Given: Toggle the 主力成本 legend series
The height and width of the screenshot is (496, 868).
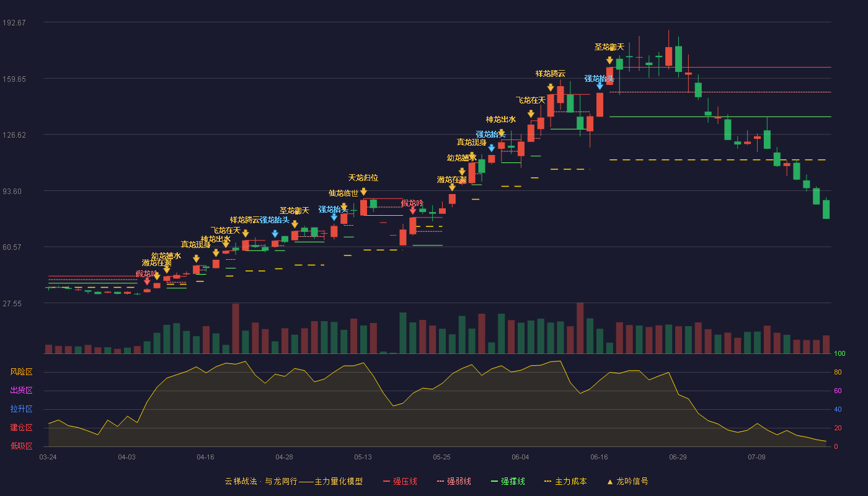Looking at the screenshot, I should pos(565,481).
